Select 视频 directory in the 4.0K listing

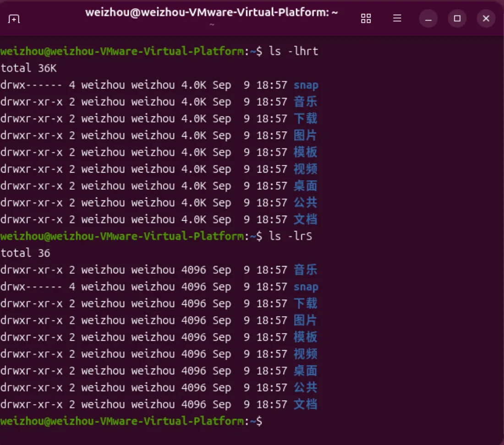pyautogui.click(x=305, y=169)
